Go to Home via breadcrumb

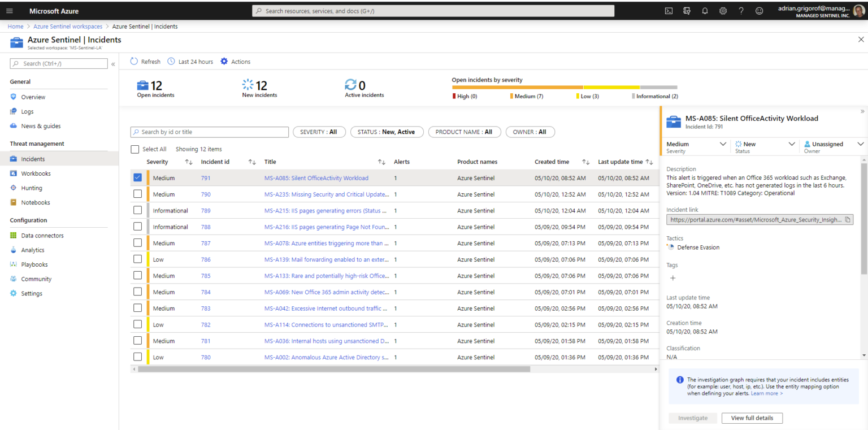click(x=15, y=26)
